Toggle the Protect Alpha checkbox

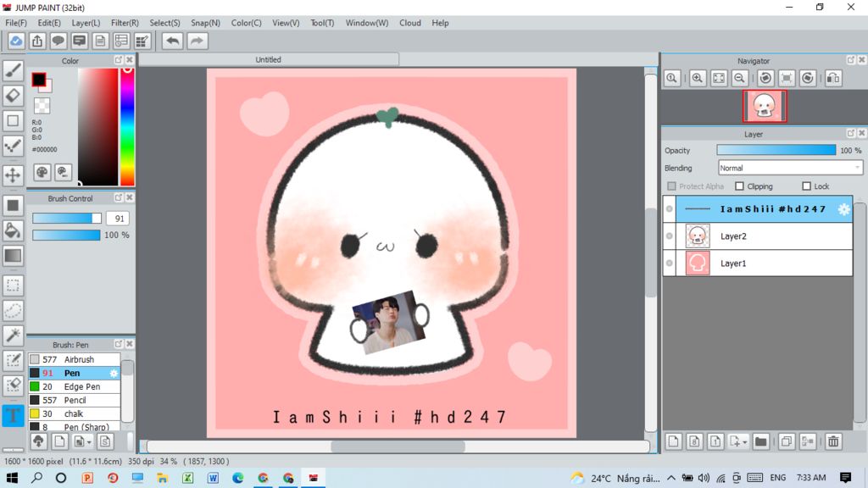tap(671, 186)
